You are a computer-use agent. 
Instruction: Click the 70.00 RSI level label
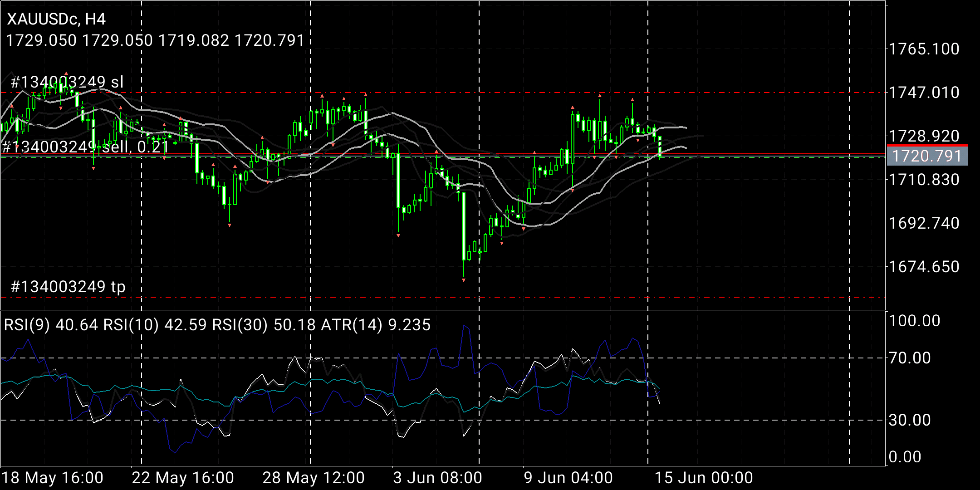point(909,358)
